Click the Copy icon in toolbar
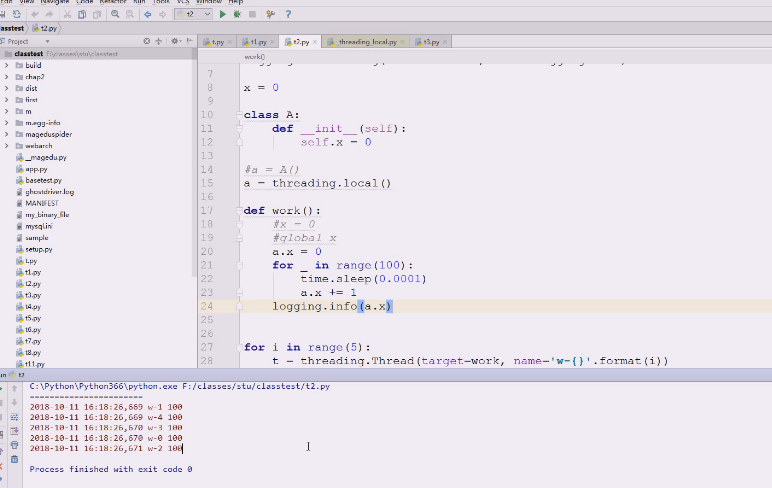 click(x=82, y=14)
